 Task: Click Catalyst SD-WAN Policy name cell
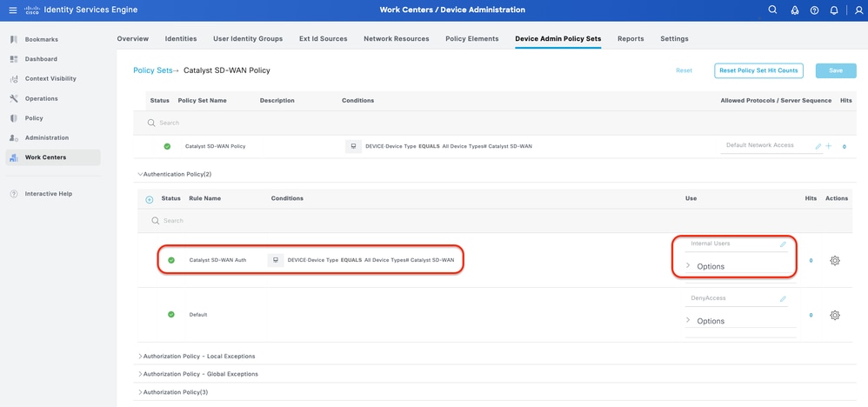215,146
